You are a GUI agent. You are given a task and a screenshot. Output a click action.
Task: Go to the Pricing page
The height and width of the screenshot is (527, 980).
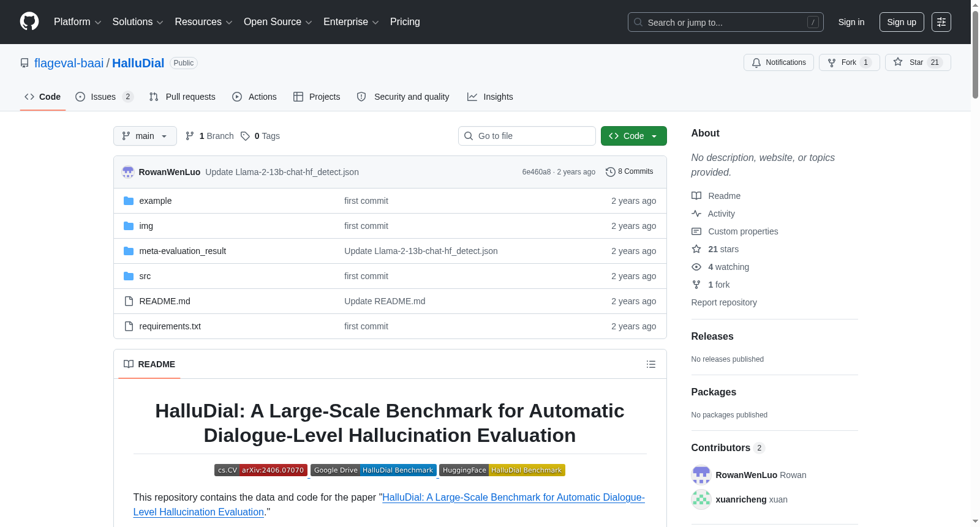[405, 22]
